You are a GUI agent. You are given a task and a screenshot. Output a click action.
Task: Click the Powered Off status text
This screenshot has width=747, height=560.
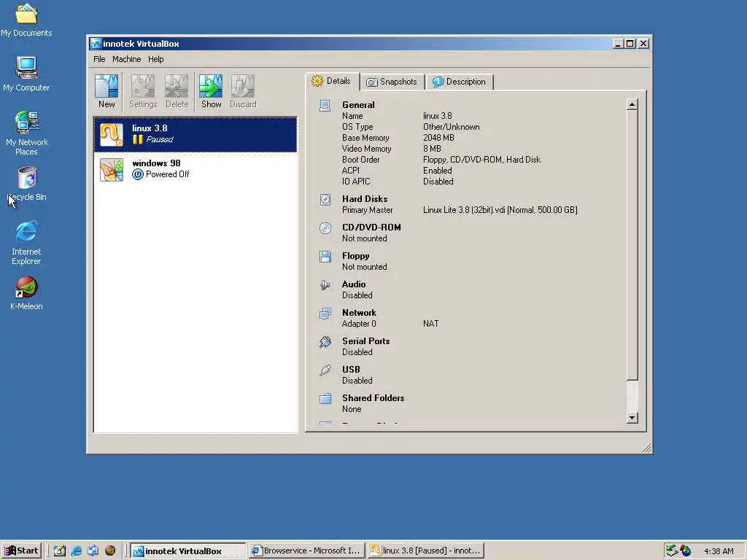tap(167, 174)
